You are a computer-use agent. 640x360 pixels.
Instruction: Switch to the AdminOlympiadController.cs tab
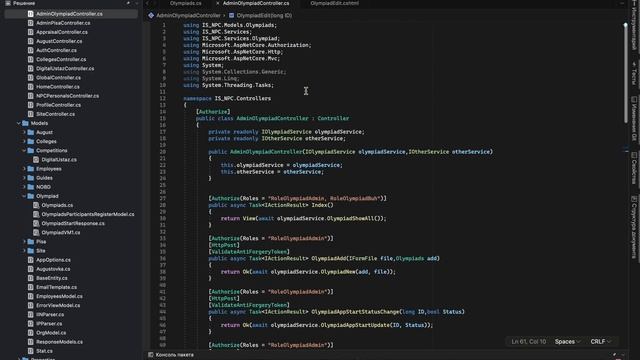(x=256, y=3)
